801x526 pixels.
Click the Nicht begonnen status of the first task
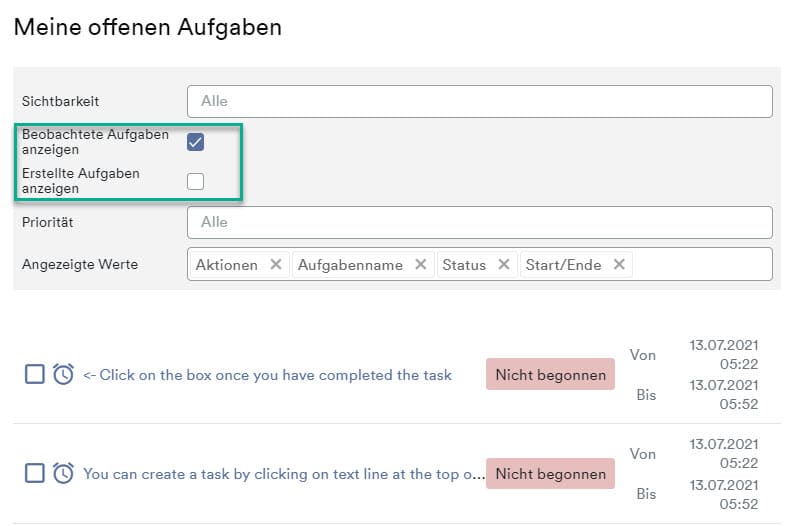[x=550, y=374]
